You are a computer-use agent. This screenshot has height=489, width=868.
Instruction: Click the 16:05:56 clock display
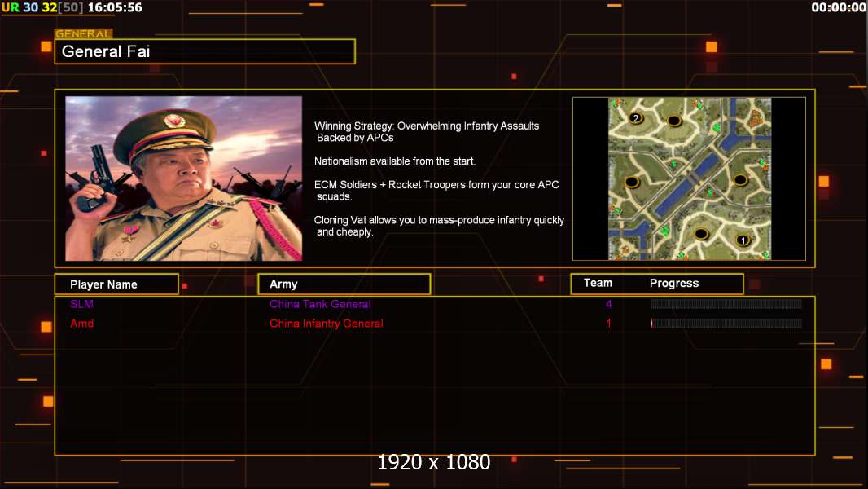(x=115, y=8)
